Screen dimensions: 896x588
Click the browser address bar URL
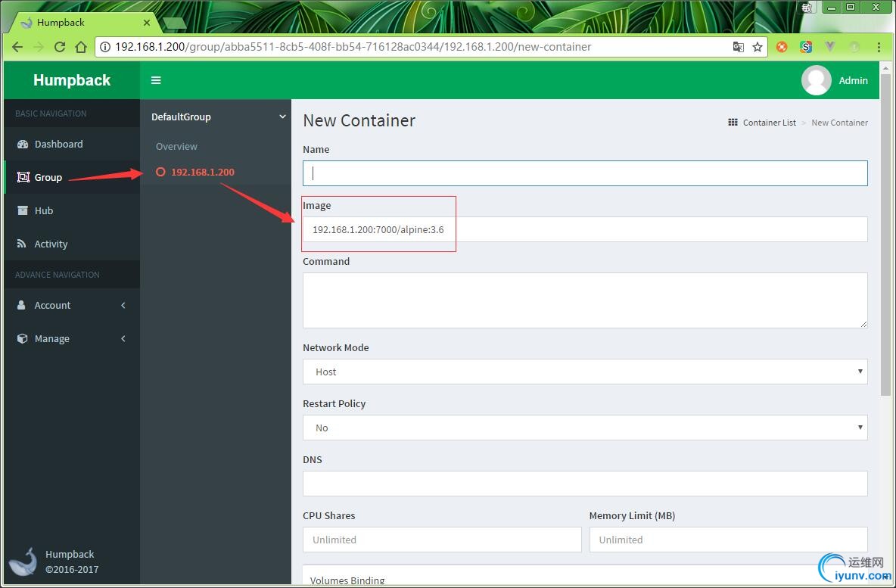click(x=353, y=47)
